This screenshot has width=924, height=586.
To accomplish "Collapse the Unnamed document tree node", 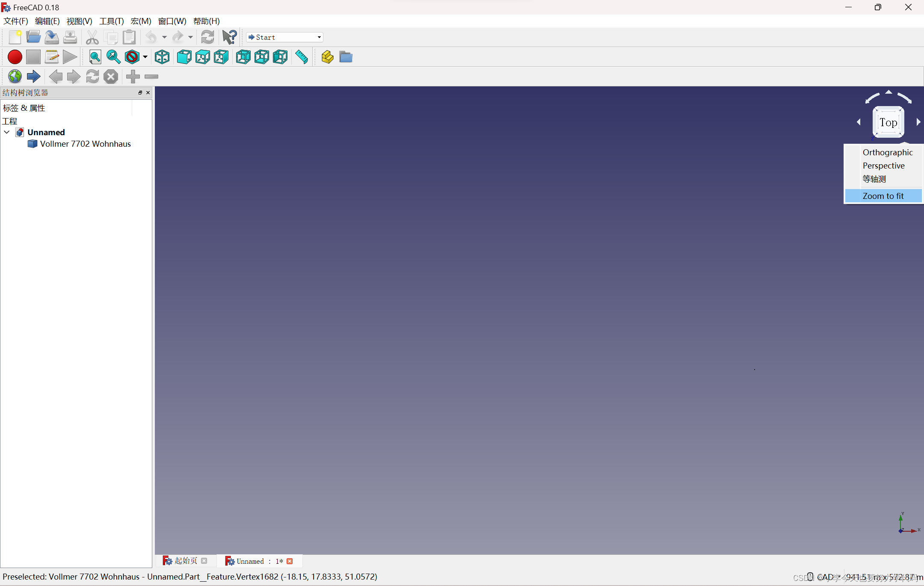I will 7,132.
